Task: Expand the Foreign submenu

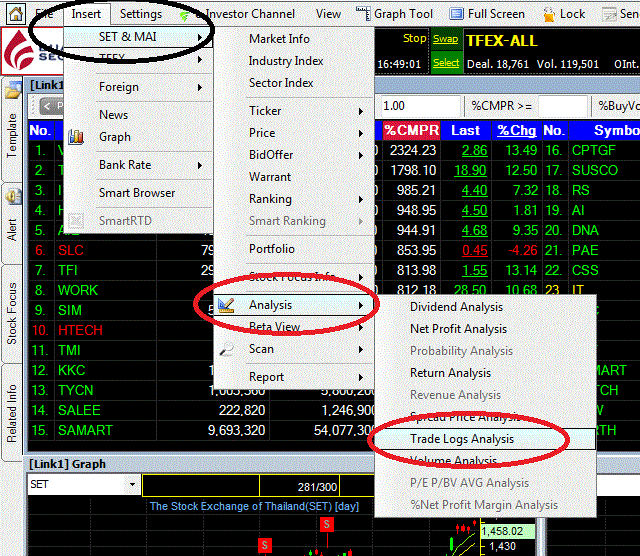Action: (139, 87)
